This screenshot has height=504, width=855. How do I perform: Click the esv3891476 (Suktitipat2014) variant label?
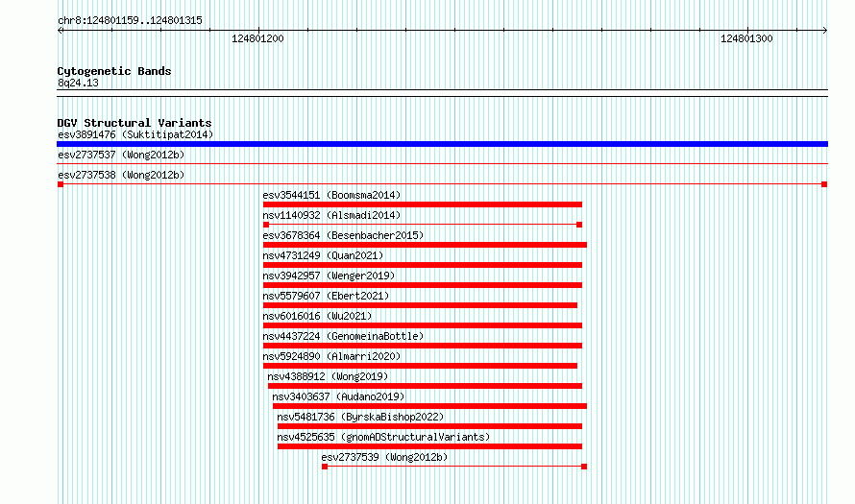135,134
